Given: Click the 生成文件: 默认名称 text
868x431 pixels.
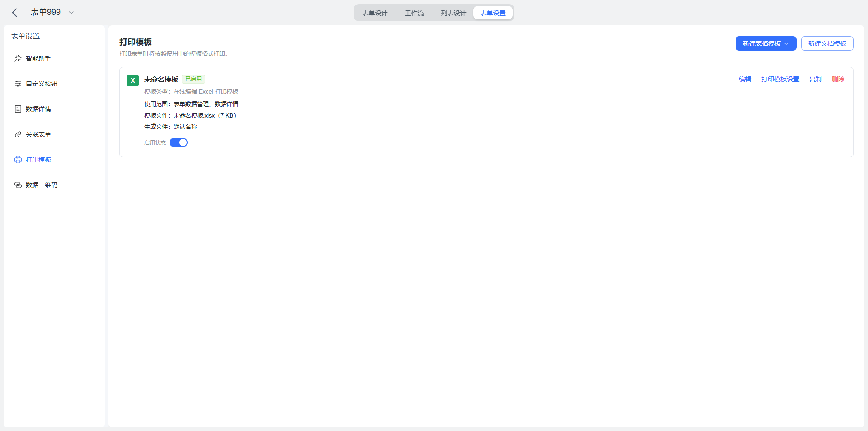Looking at the screenshot, I should point(171,127).
